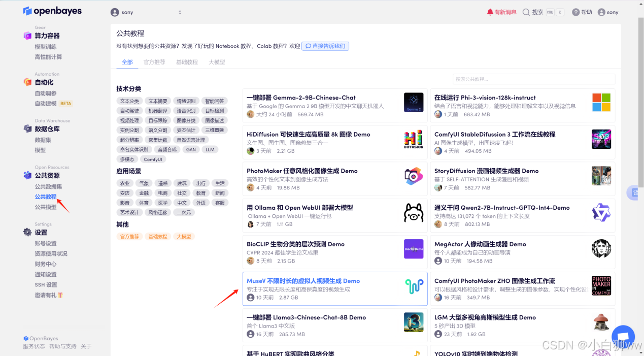Select the 文本分类 tag

[x=129, y=101]
